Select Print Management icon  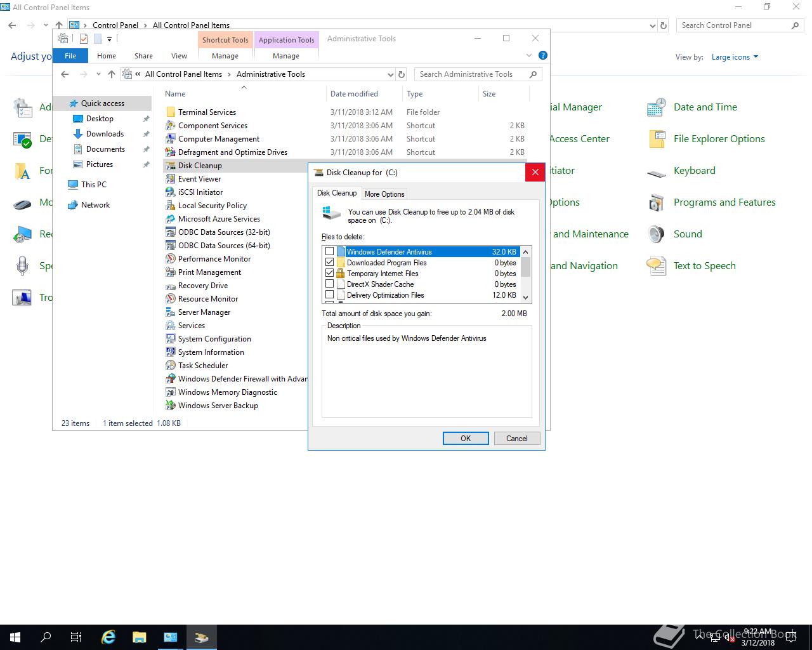point(170,272)
